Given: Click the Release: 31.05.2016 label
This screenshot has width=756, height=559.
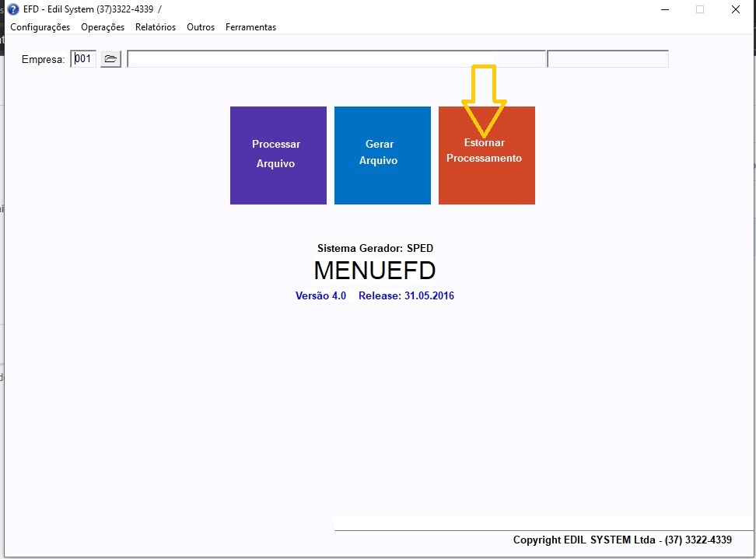Looking at the screenshot, I should pyautogui.click(x=406, y=296).
